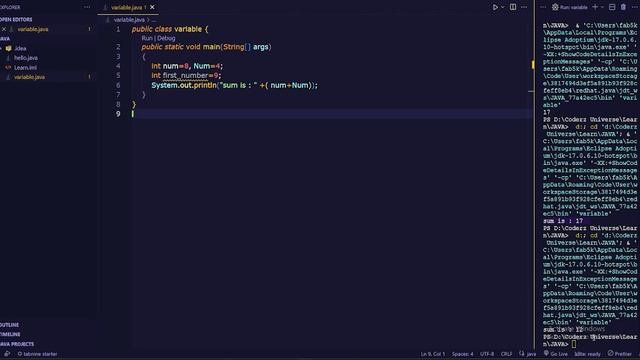Image resolution: width=640 pixels, height=360 pixels.
Task: Click line number 6 in the gutter
Action: tap(118, 85)
